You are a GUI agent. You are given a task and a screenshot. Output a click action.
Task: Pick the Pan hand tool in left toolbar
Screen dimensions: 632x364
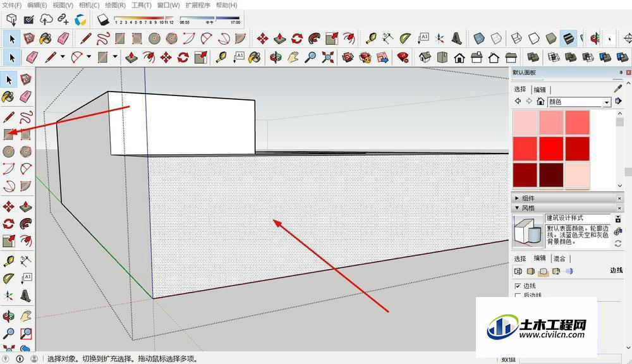[26, 315]
